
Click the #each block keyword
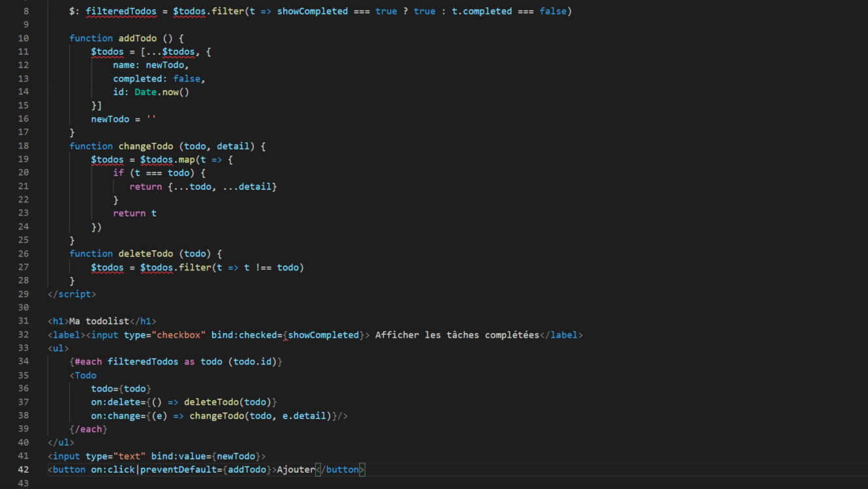(x=88, y=361)
